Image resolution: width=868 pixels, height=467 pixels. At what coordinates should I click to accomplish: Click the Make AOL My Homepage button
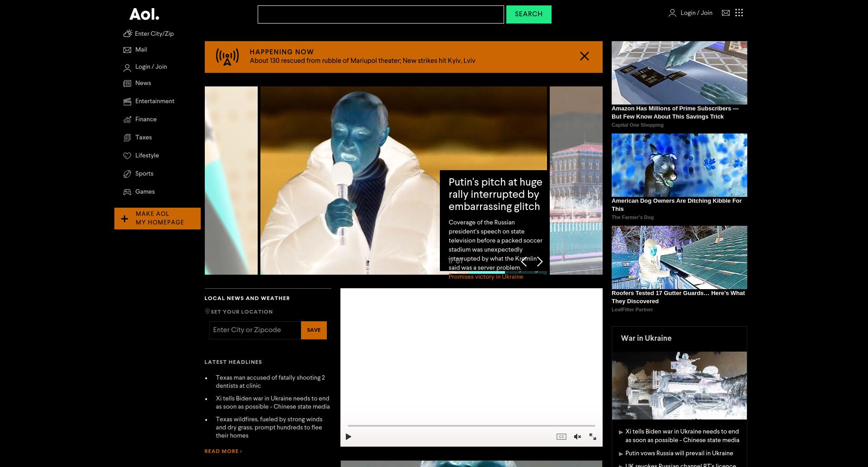[x=157, y=219]
